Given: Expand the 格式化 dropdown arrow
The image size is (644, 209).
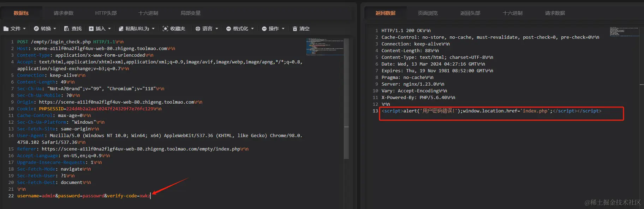Looking at the screenshot, I should (252, 29).
